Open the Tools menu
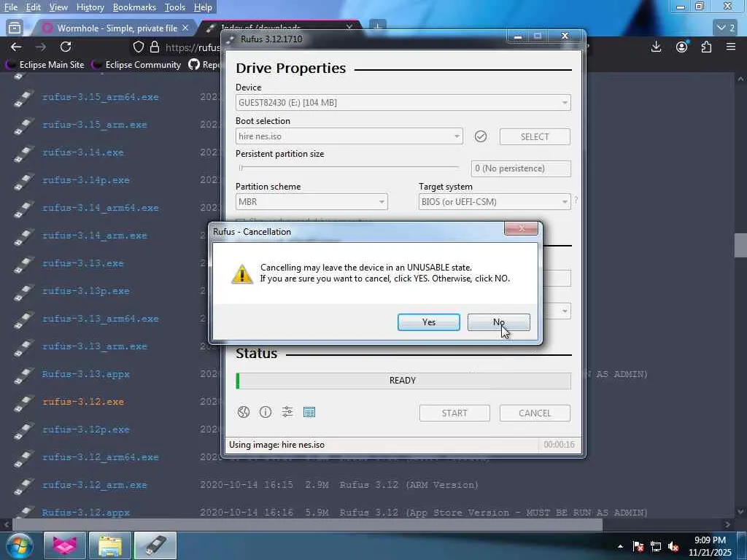Viewport: 747px width, 560px height. 175,7
